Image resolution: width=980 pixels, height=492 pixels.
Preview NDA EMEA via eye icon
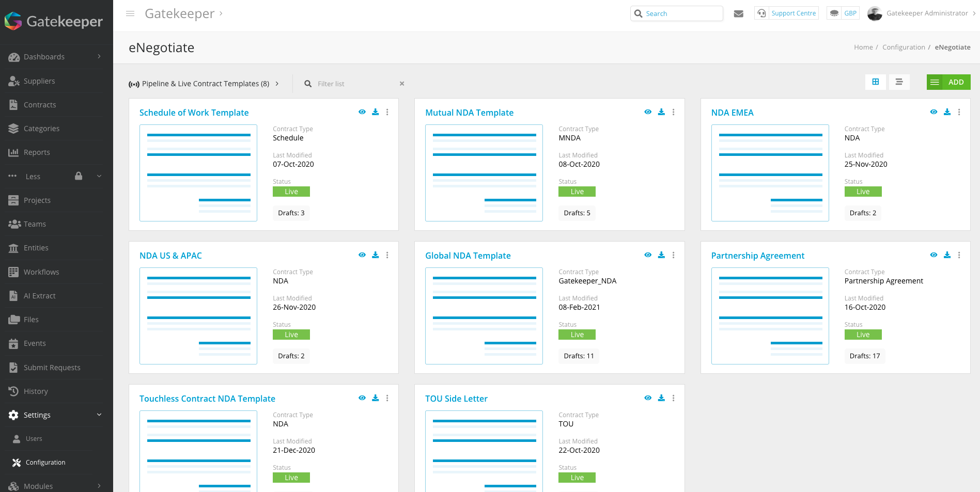[934, 112]
